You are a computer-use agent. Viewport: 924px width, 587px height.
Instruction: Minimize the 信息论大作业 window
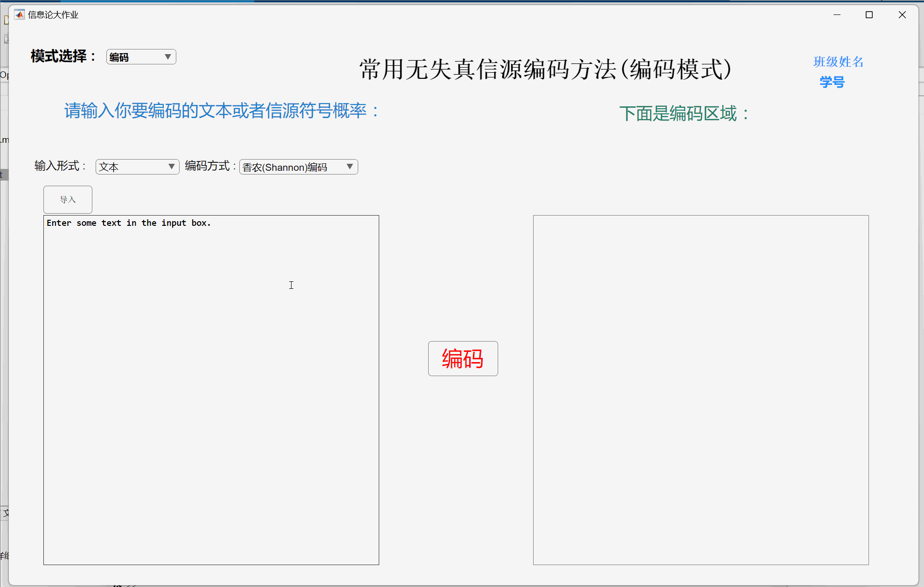coord(837,15)
